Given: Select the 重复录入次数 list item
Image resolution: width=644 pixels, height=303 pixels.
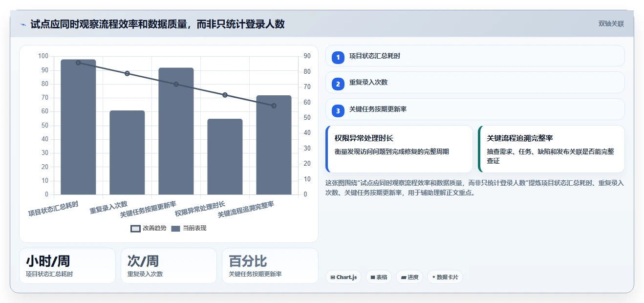Looking at the screenshot, I should [x=475, y=82].
